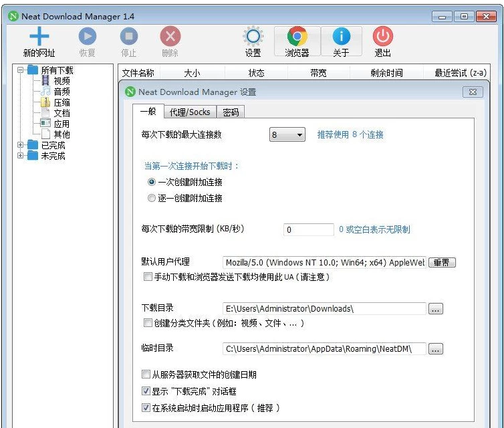Toggle 从服务器获取文件的创建日期 checkbox
The image size is (504, 428).
146,374
